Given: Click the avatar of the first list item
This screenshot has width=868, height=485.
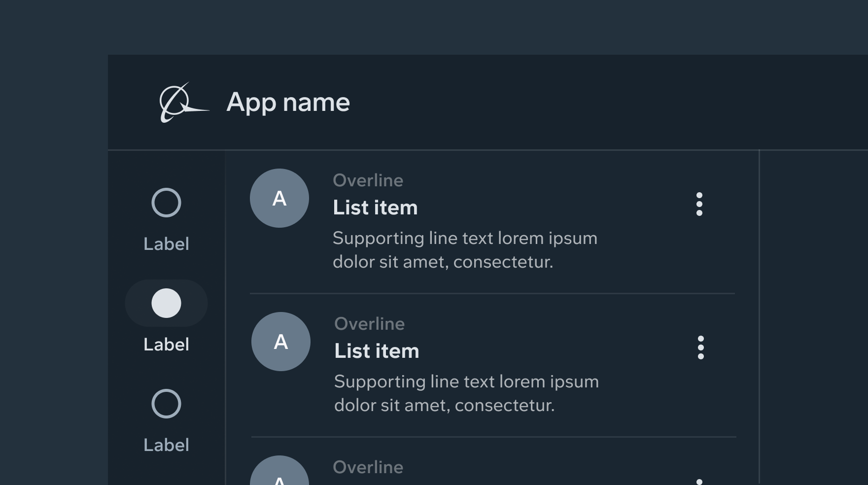Looking at the screenshot, I should 279,198.
